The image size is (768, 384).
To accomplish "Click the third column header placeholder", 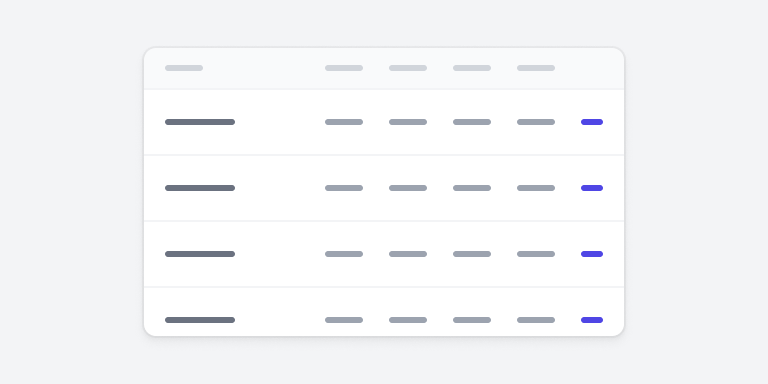I will [408, 68].
